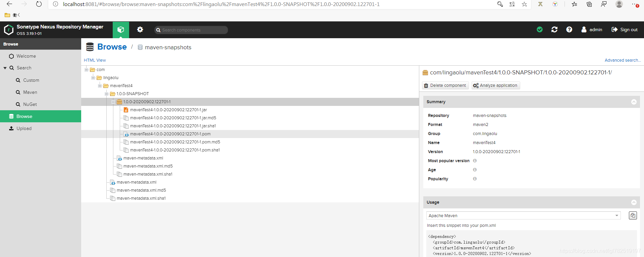This screenshot has height=257, width=644.
Task: Select the mavenTest4-level maven-metadata.xml.sha1
Action: pyautogui.click(x=141, y=198)
